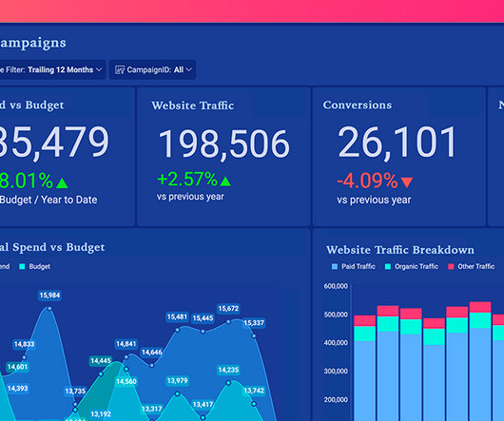Select the Website Traffic card title
The width and height of the screenshot is (504, 421).
tap(193, 105)
